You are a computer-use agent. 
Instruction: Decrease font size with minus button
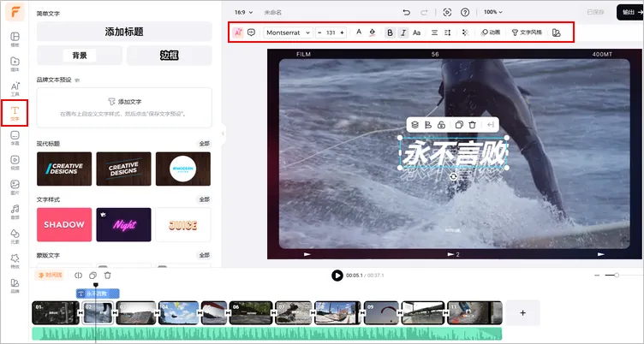coord(320,33)
